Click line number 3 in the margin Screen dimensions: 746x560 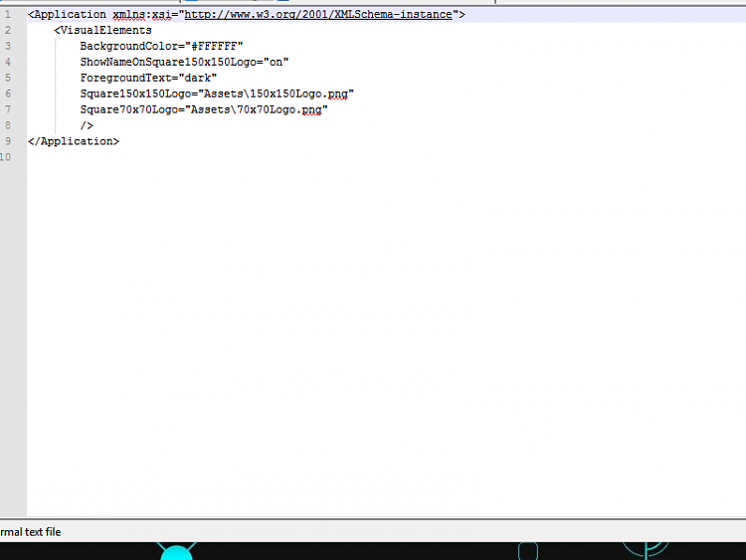coord(8,46)
